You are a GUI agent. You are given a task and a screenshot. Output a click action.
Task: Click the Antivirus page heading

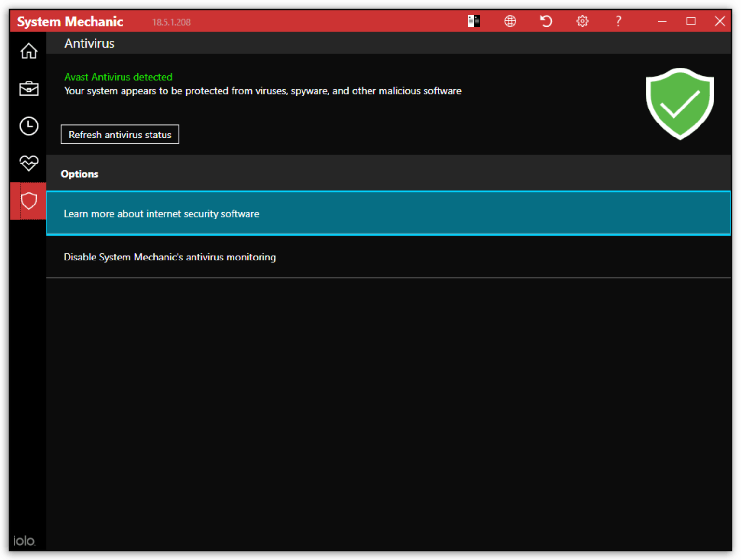click(x=90, y=43)
